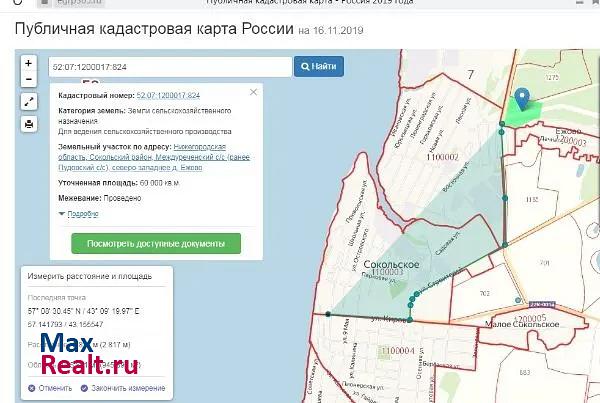
Task: Click the blue location pin marker
Action: point(520,100)
